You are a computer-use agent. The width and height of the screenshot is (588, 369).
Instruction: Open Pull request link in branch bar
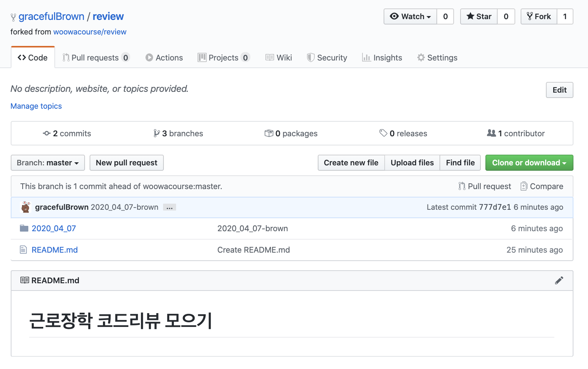click(x=485, y=186)
